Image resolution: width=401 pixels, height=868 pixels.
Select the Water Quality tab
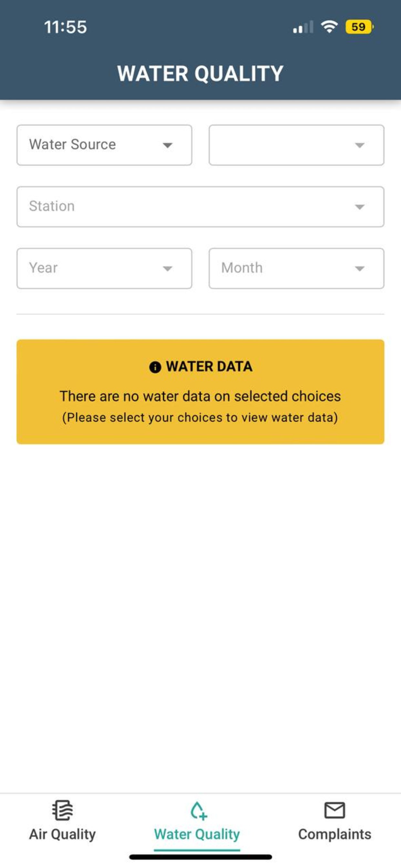click(x=197, y=822)
